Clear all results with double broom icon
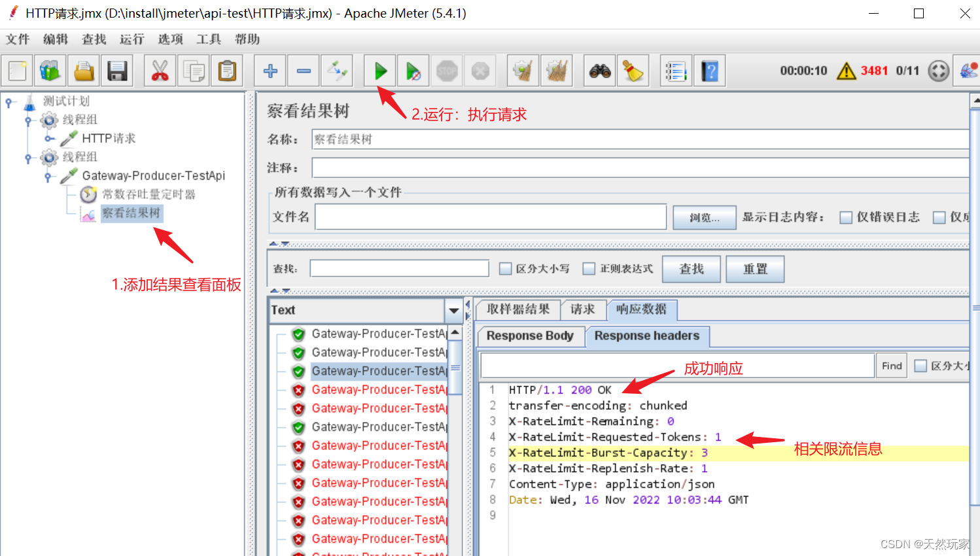Viewport: 980px width, 556px height. [557, 71]
